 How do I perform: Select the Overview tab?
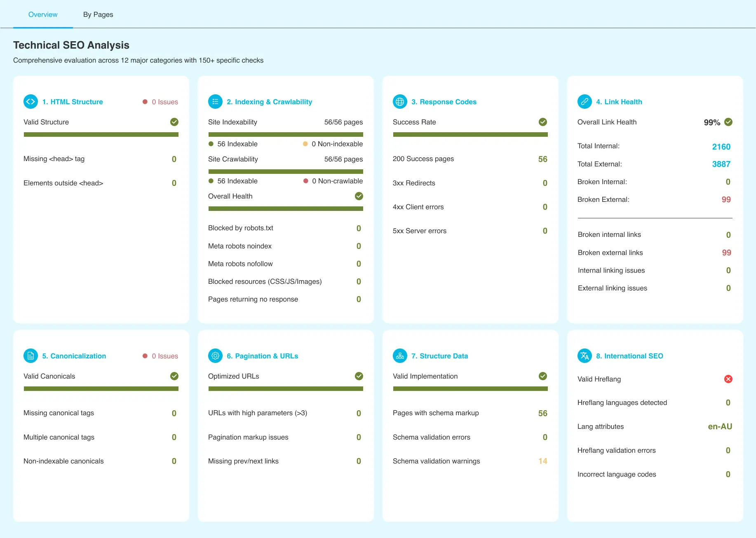[43, 14]
